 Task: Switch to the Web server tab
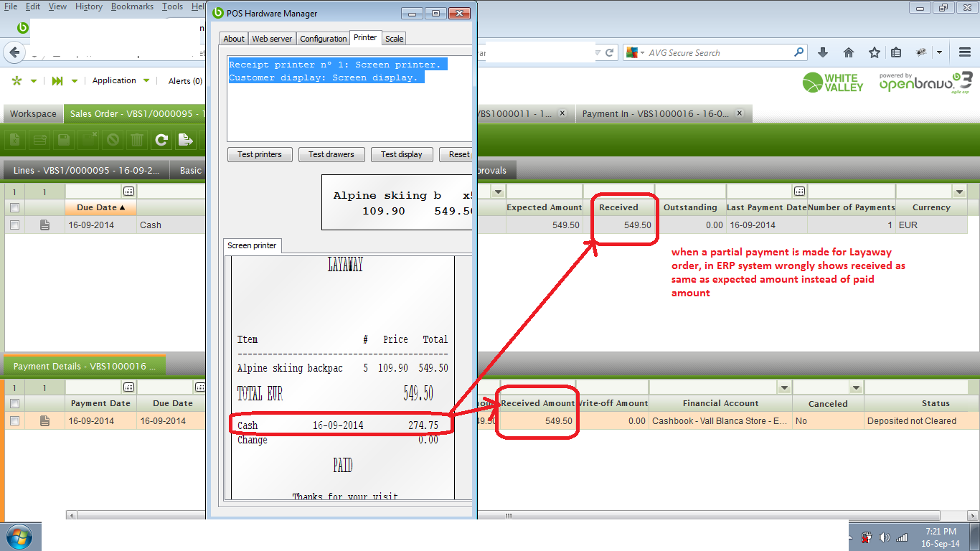[272, 39]
